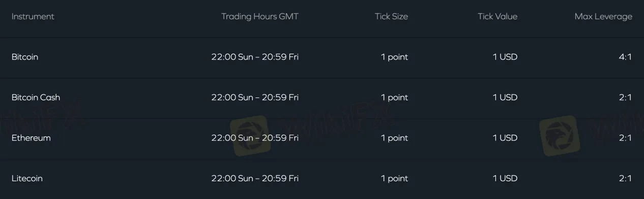The image size is (644, 199).
Task: Select the Ethereum instrument name
Action: 31,138
